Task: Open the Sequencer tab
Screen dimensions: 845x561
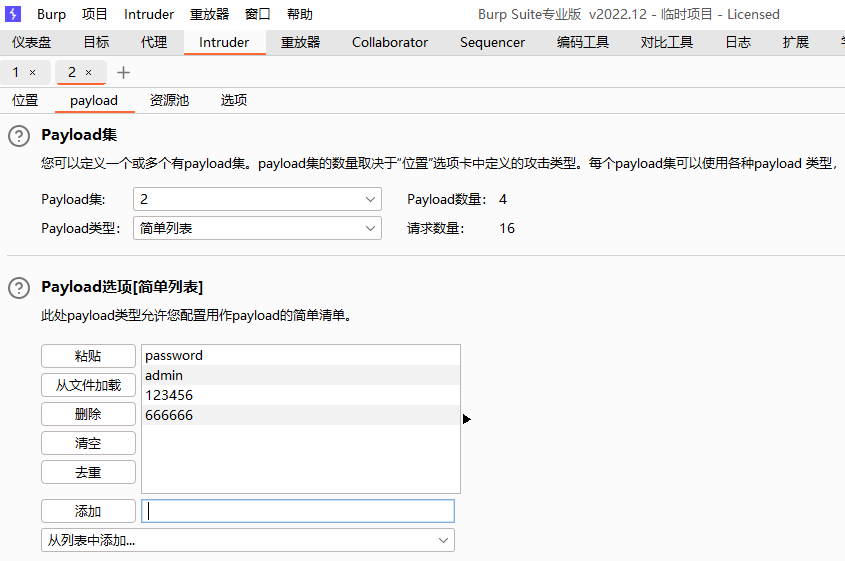Action: click(x=492, y=42)
